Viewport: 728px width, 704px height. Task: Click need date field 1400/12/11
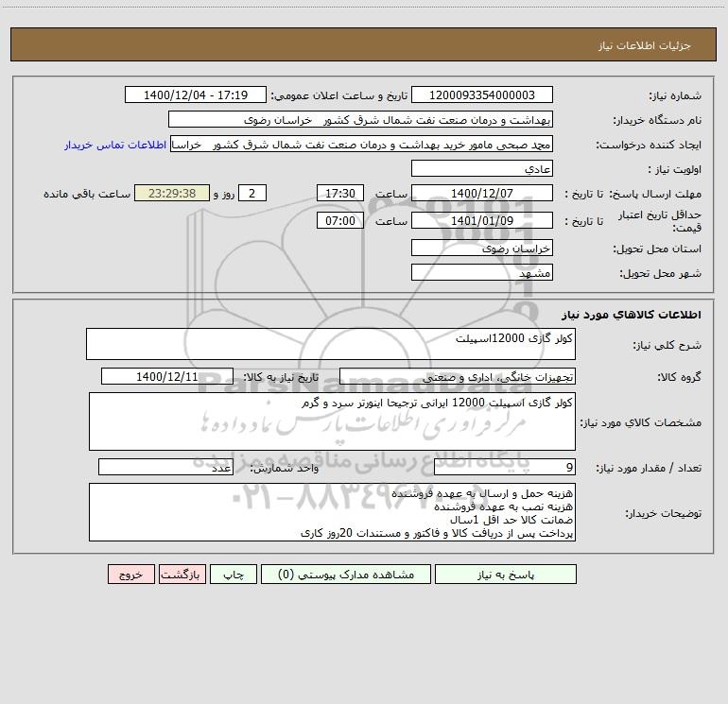[x=167, y=376]
